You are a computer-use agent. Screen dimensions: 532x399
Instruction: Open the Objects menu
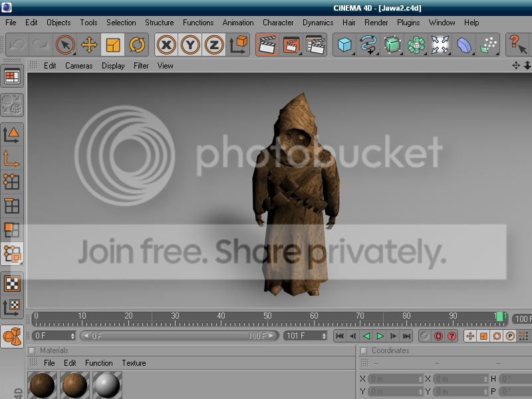pyautogui.click(x=59, y=23)
